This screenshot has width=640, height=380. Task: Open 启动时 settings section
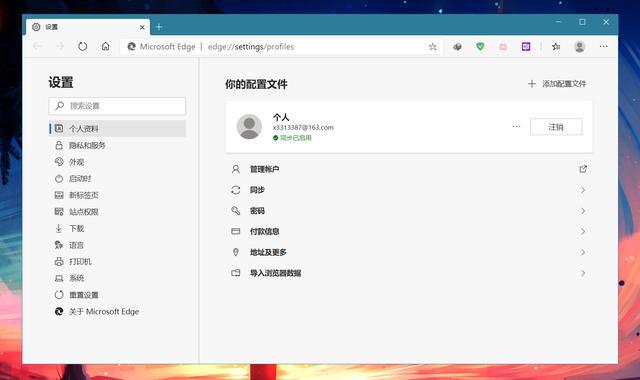pos(117,178)
